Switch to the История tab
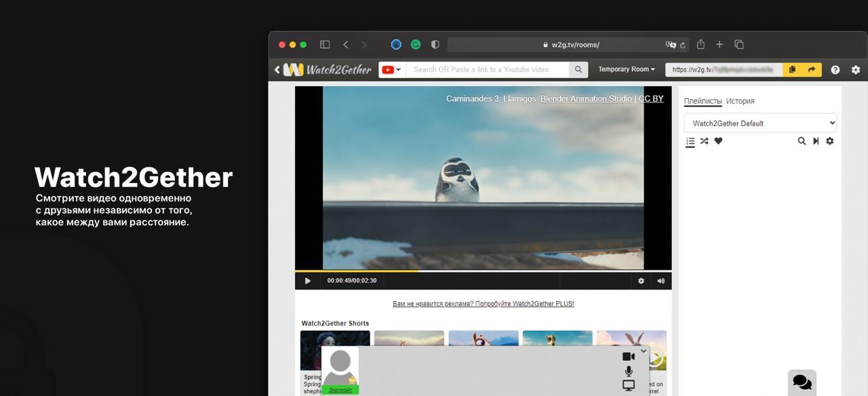This screenshot has width=868, height=396. [x=740, y=101]
